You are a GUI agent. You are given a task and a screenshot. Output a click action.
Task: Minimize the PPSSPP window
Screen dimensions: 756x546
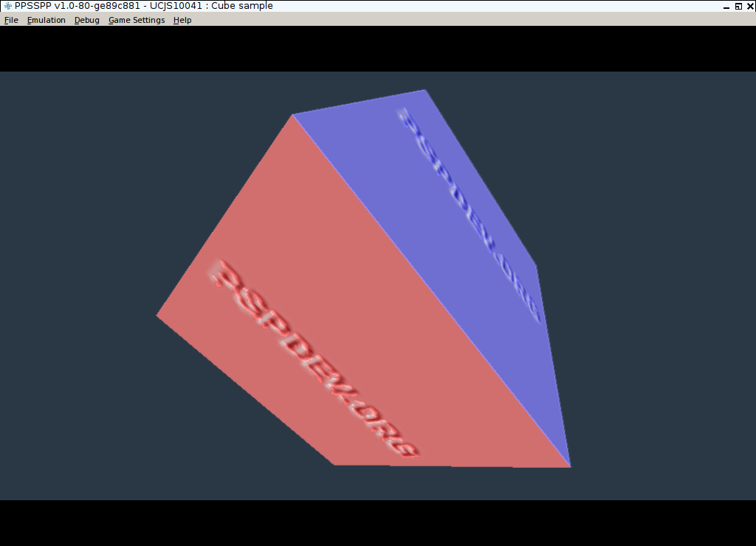point(726,6)
